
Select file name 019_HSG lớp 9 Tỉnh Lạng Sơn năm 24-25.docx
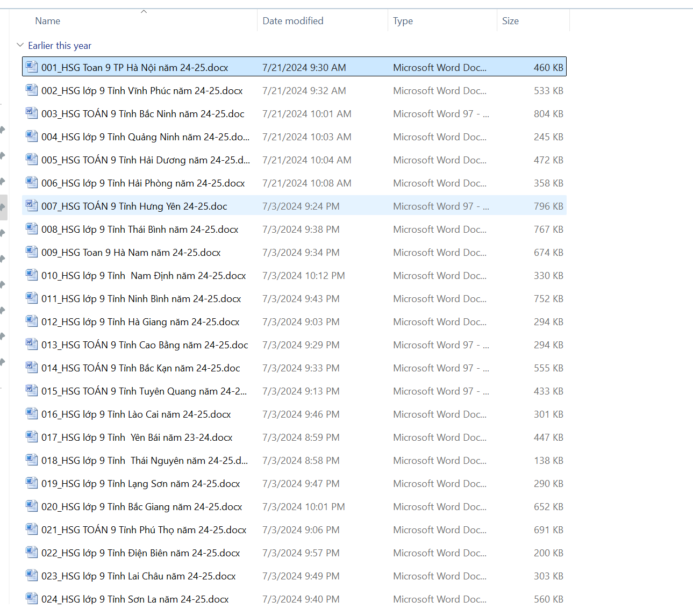[141, 484]
